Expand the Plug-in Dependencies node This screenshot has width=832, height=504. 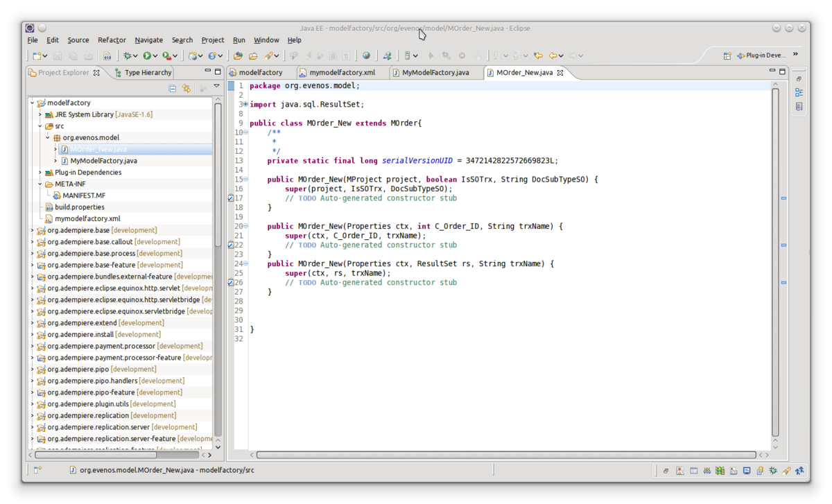[40, 173]
